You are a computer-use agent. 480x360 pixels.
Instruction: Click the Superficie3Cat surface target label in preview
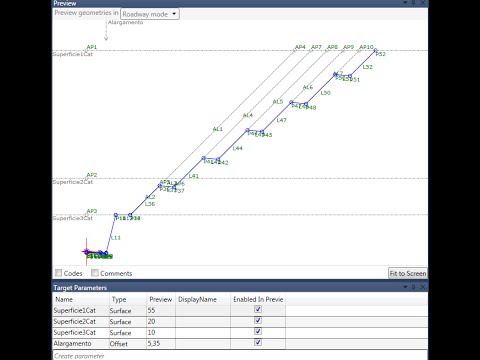tap(73, 218)
